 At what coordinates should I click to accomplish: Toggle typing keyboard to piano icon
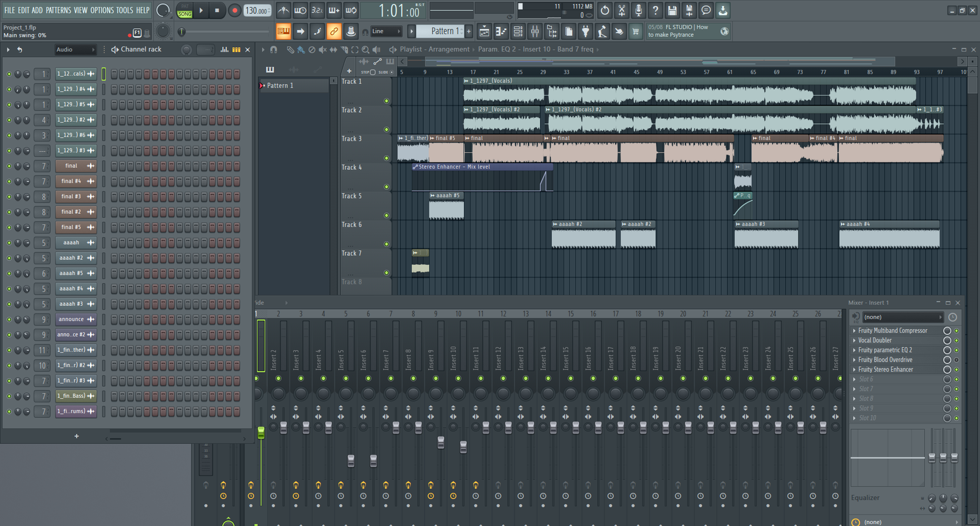tap(283, 31)
